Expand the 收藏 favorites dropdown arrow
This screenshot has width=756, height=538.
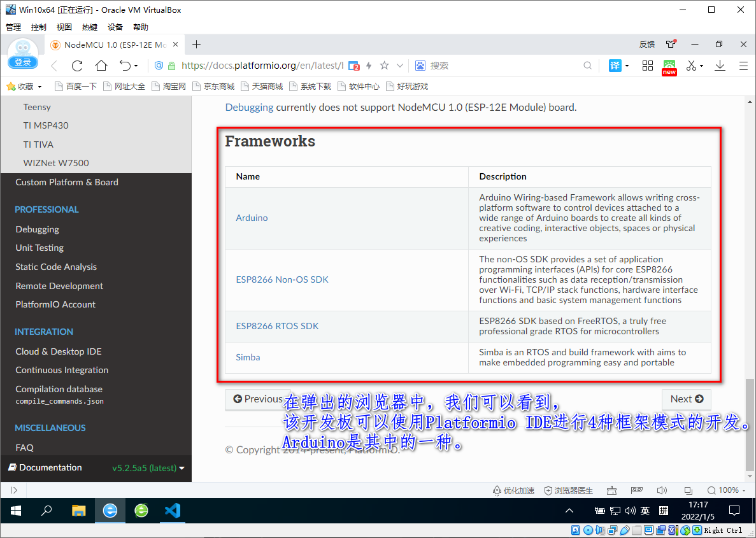tap(40, 85)
